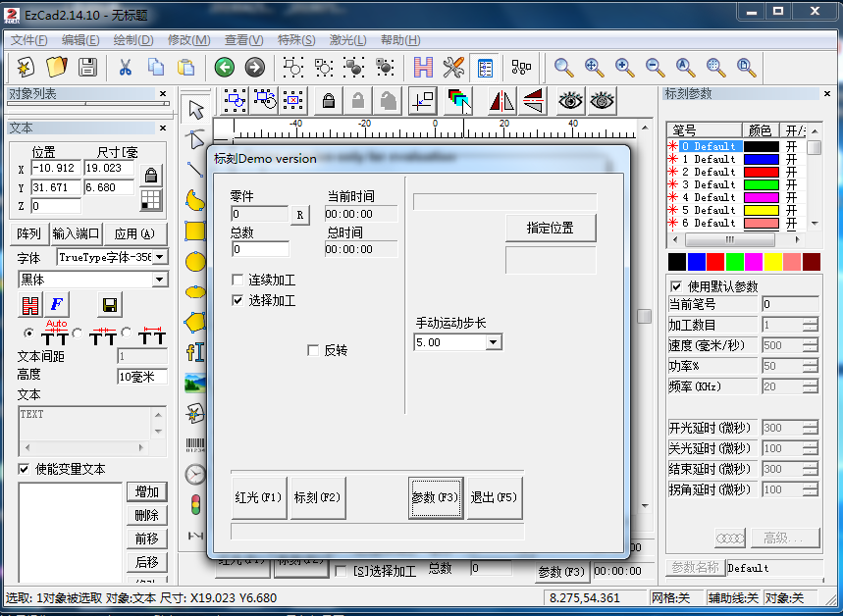Click the first eye visibility icon
The height and width of the screenshot is (616, 843).
point(570,100)
